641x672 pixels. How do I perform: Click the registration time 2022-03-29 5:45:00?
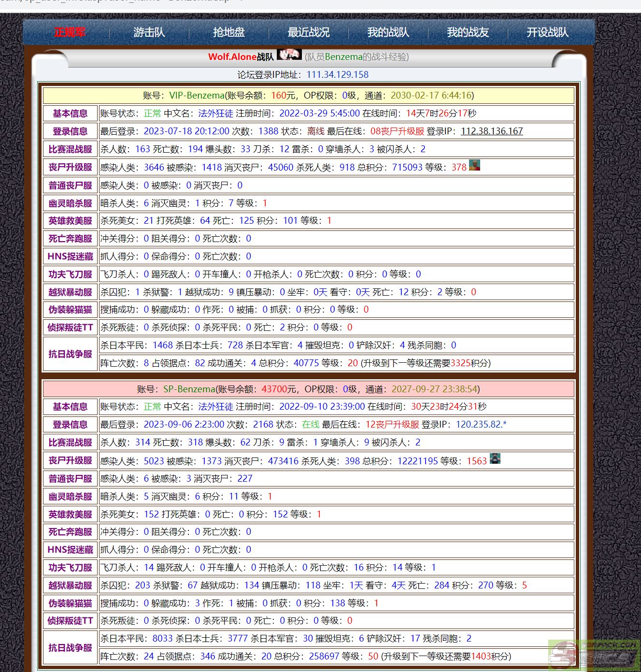click(320, 113)
